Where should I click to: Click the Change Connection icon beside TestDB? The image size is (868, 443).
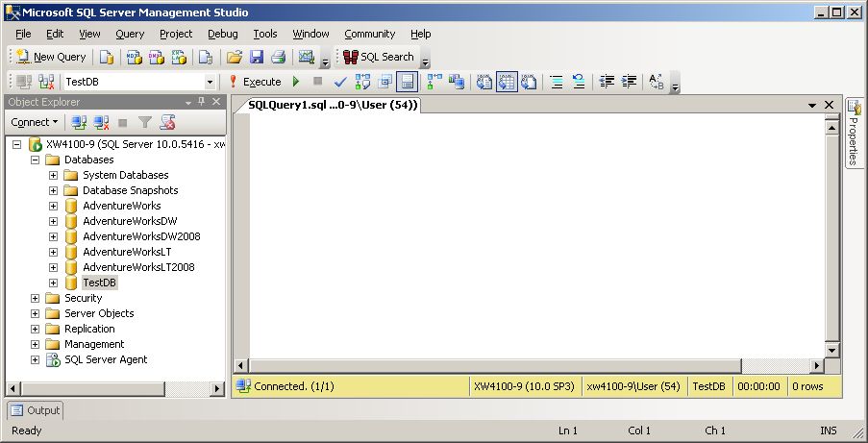pyautogui.click(x=46, y=82)
